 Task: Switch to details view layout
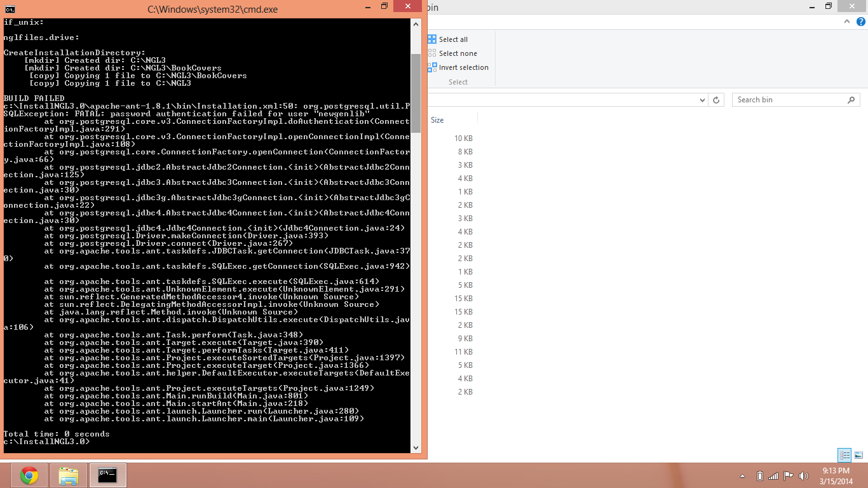[844, 455]
